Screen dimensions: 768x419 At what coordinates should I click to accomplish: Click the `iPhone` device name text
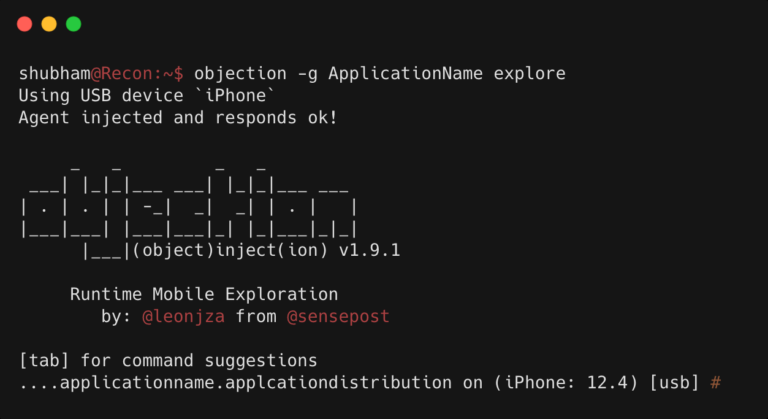click(x=235, y=95)
